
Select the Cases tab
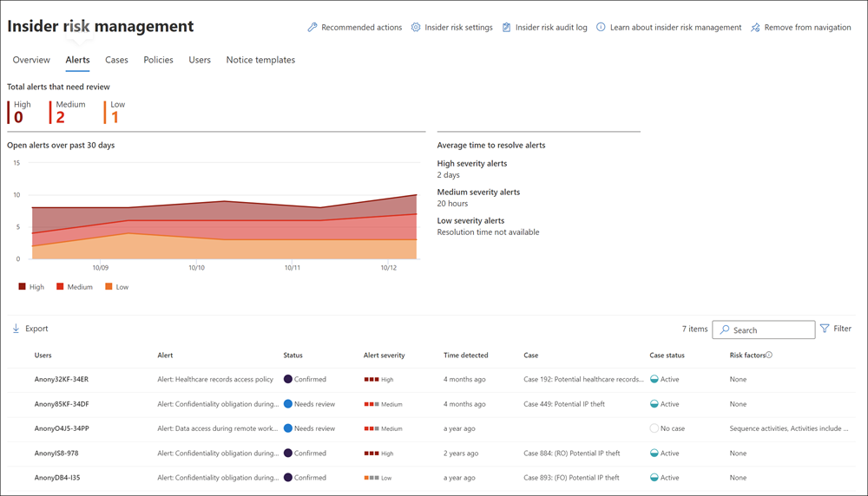pos(117,60)
